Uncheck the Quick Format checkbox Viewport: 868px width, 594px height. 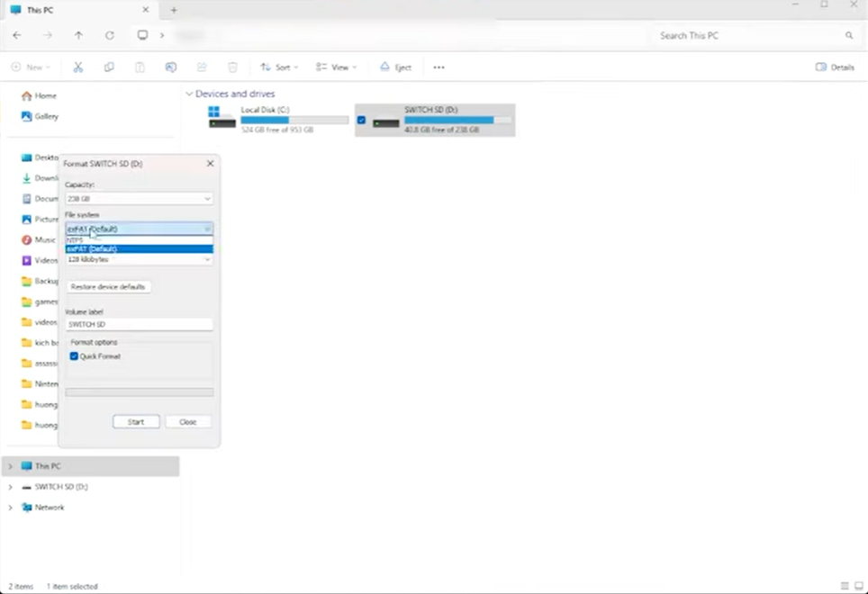click(74, 356)
